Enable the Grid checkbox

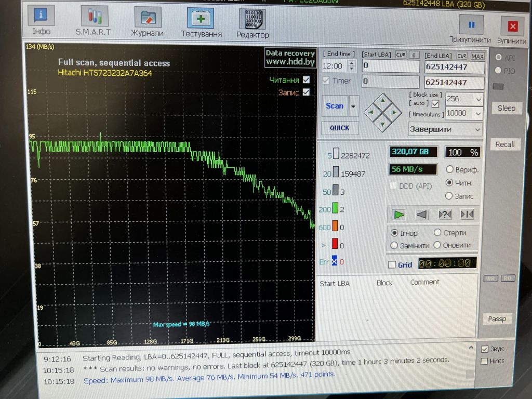click(x=392, y=264)
